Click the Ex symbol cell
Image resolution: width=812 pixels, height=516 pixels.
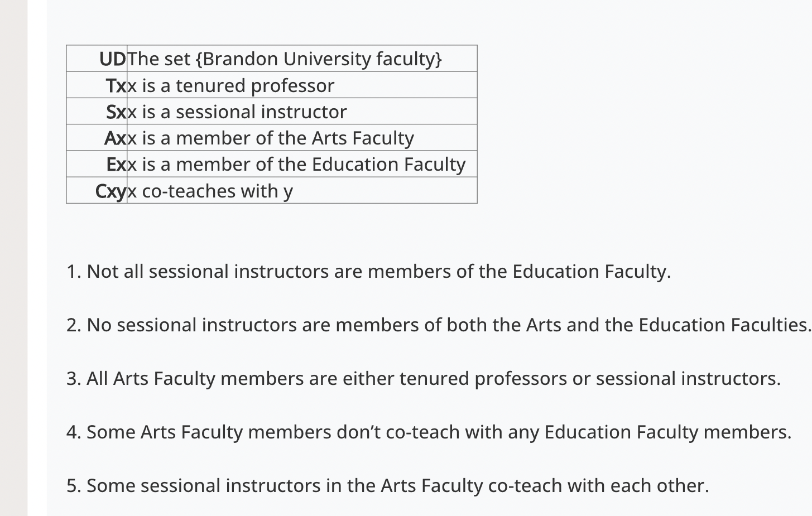(97, 164)
